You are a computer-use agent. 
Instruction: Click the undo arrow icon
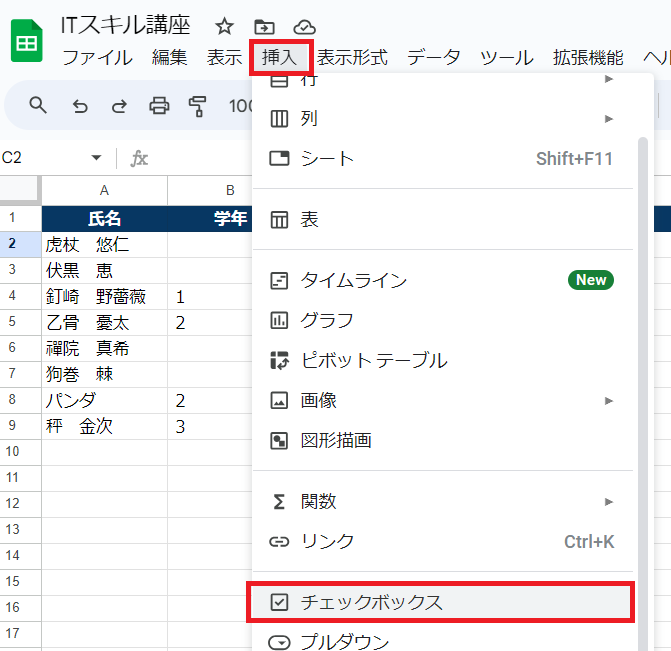pos(80,106)
